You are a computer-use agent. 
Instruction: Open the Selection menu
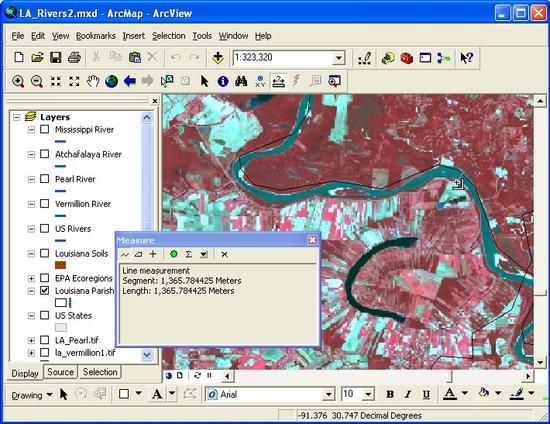pyautogui.click(x=169, y=36)
